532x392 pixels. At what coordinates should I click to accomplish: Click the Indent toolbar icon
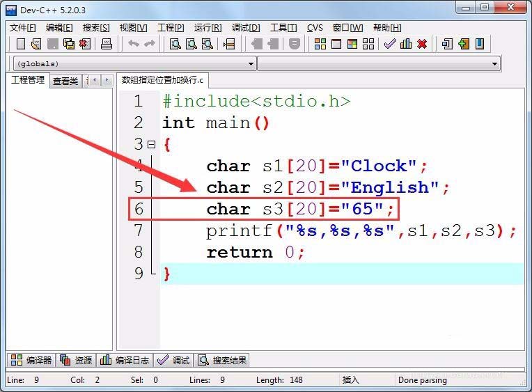pos(257,44)
